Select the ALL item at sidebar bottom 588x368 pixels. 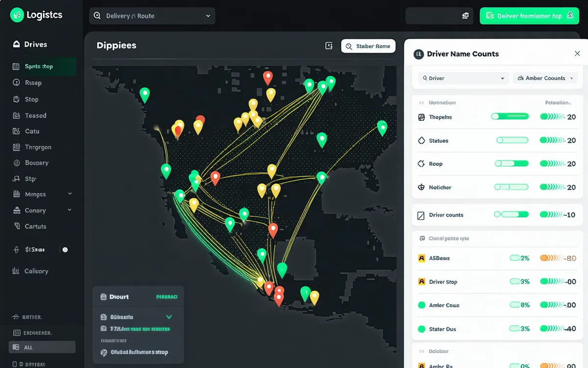tap(42, 347)
